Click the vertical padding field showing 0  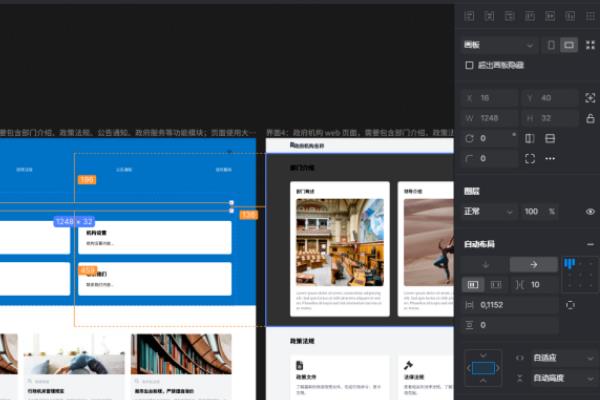510,325
